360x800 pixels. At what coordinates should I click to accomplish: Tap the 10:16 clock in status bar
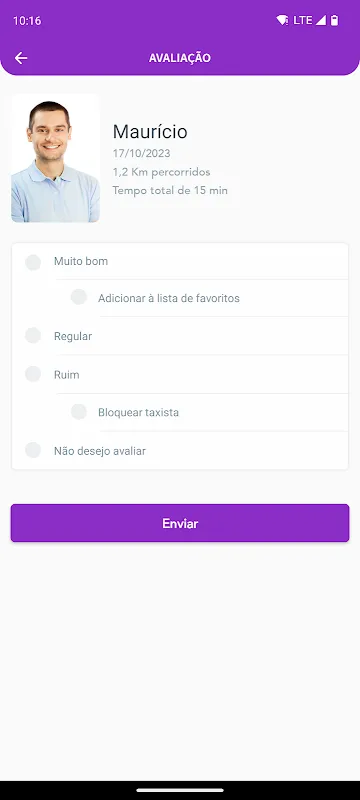[27, 21]
